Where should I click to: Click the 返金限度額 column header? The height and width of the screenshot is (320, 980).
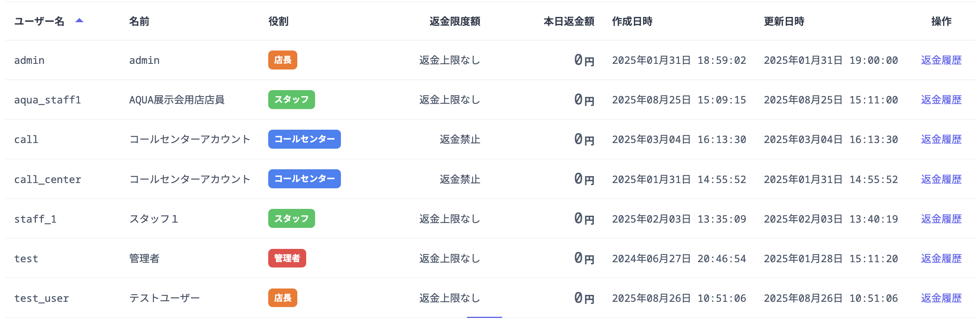pyautogui.click(x=454, y=21)
